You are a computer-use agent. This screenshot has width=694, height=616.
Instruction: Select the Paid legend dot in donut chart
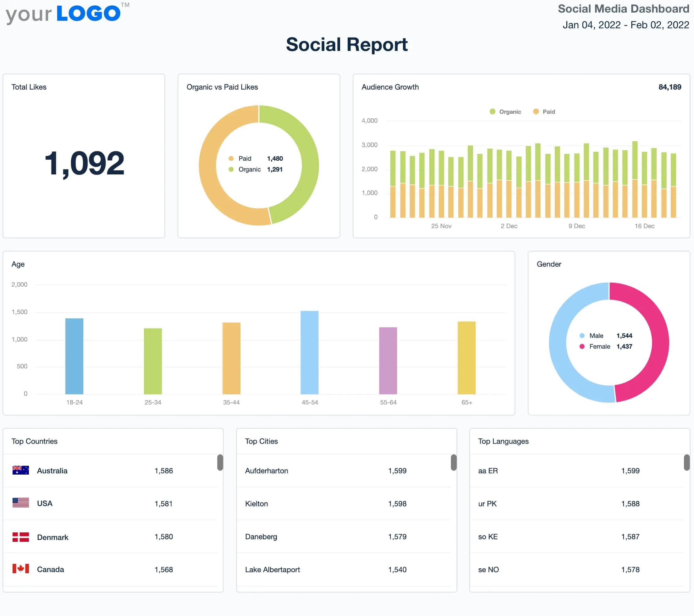tap(231, 158)
